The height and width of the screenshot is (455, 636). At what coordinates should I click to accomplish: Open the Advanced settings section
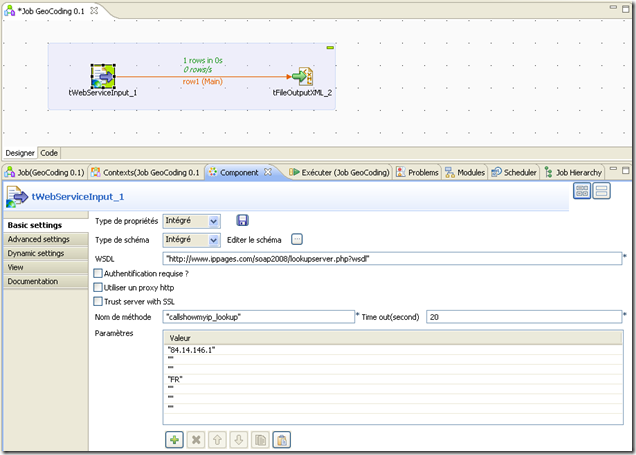[x=38, y=239]
